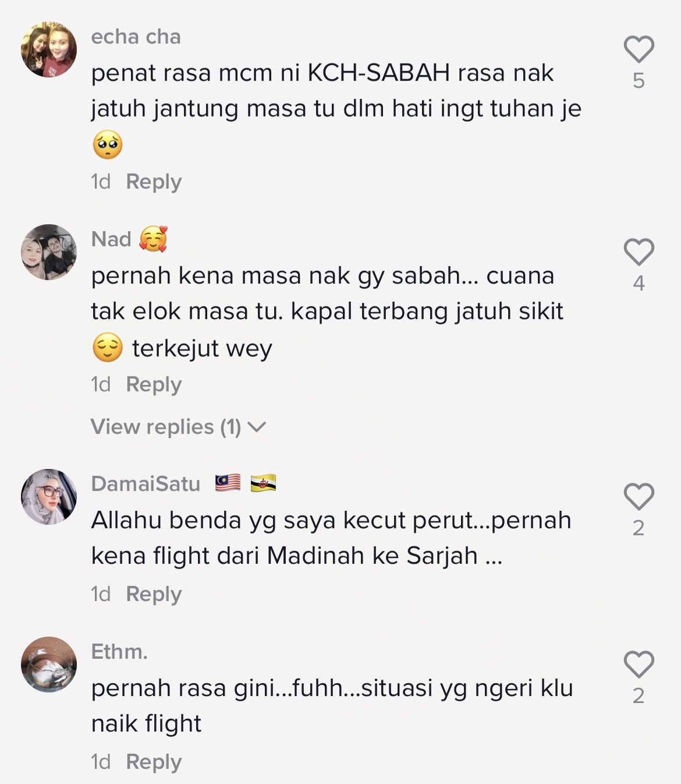Reply to DamaiSatu's comment

click(x=154, y=594)
